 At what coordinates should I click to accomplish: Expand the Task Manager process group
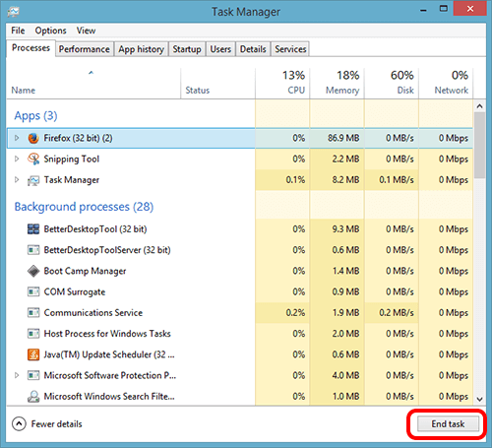(x=17, y=180)
